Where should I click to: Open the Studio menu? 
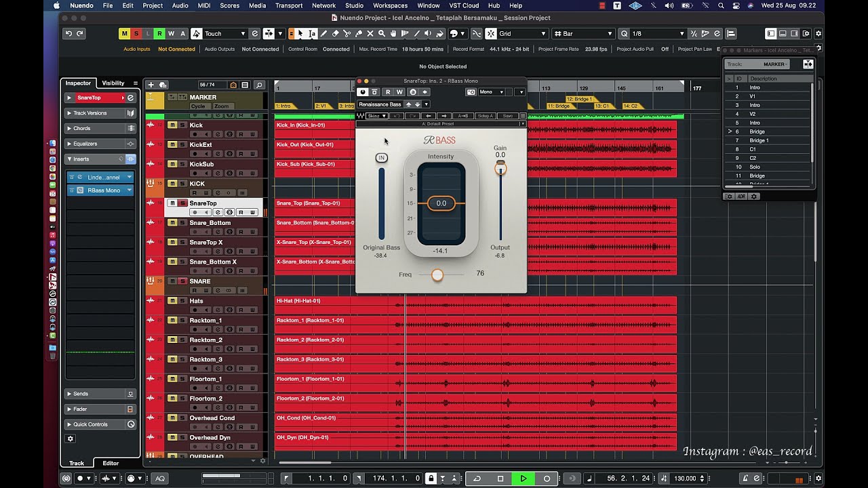tap(354, 5)
